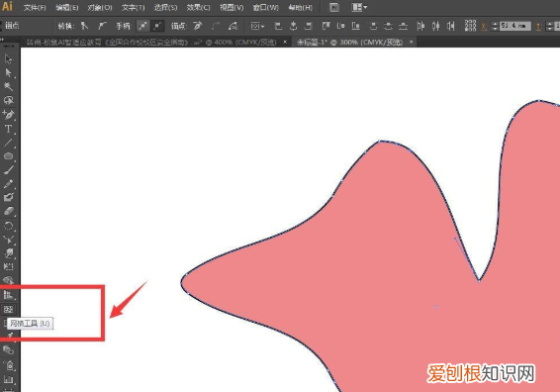The height and width of the screenshot is (392, 560).
Task: Close the 未标题-1 document tab
Action: point(411,43)
